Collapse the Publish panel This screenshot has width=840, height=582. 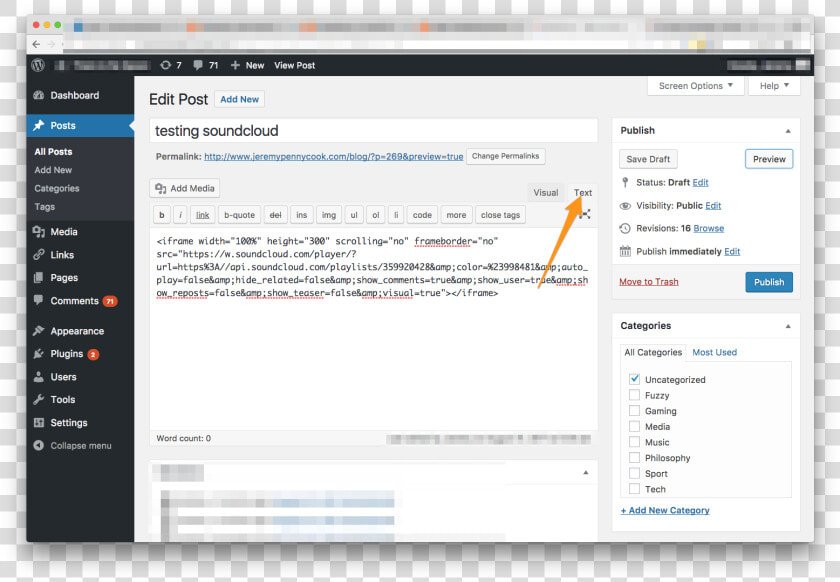[x=788, y=131]
